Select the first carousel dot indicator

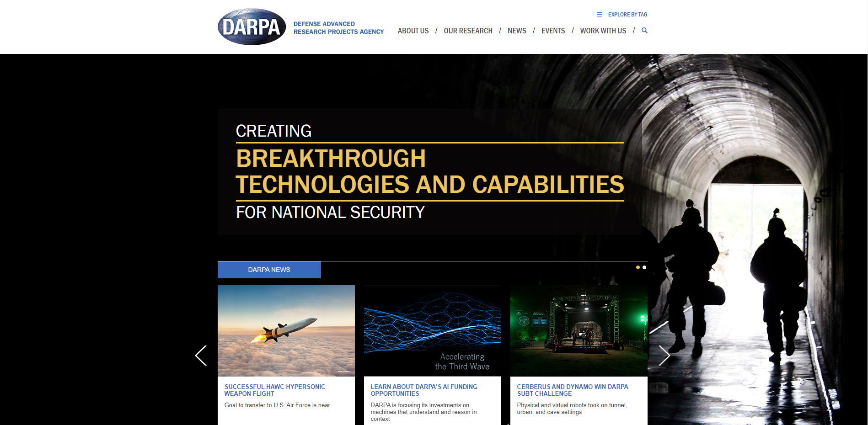coord(638,267)
